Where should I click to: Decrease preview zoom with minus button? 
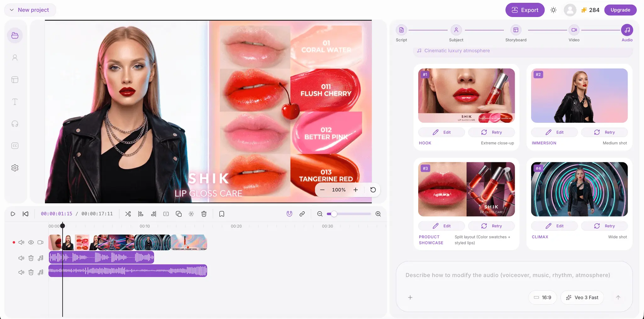(x=322, y=190)
